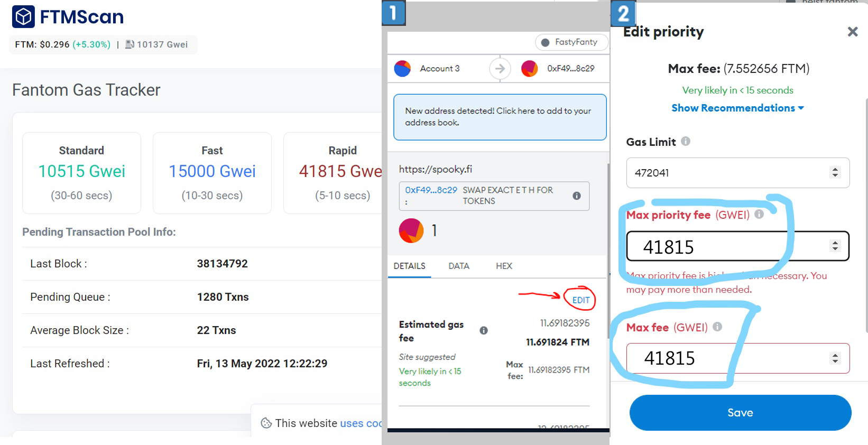This screenshot has height=445, width=868.
Task: Click the arrow icon between the accounts
Action: click(500, 69)
